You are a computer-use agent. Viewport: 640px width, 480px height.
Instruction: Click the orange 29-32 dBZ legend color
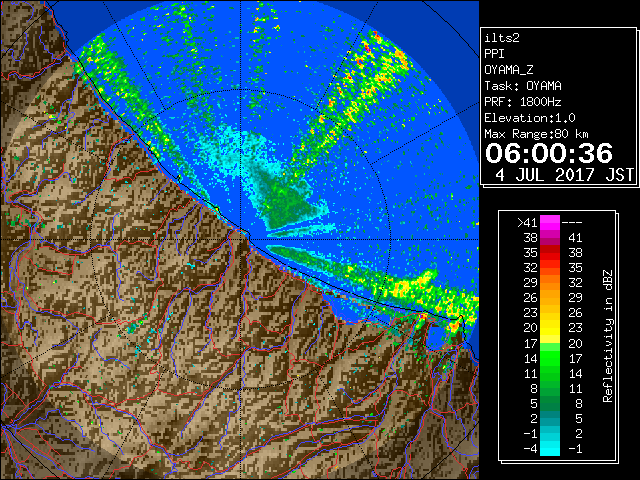(550, 282)
